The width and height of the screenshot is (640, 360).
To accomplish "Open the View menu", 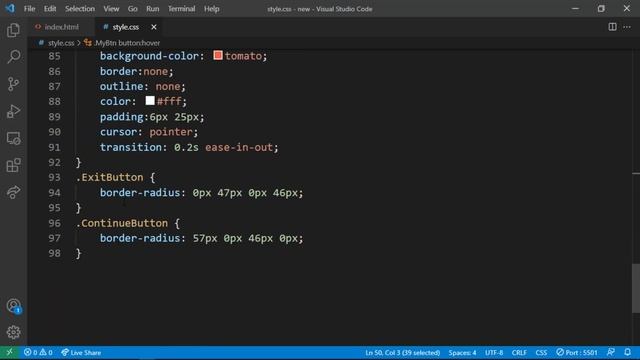I will [x=111, y=9].
